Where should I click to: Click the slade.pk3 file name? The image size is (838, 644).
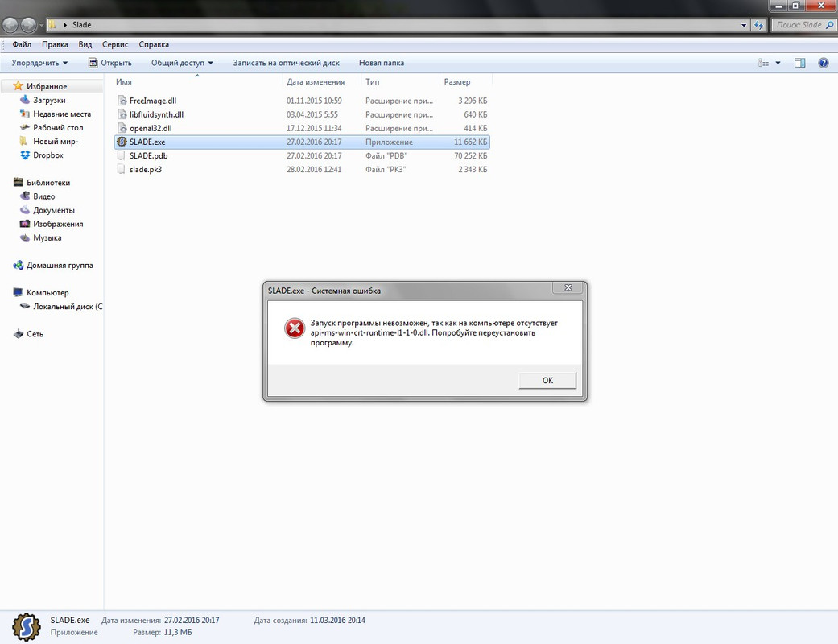pos(146,169)
